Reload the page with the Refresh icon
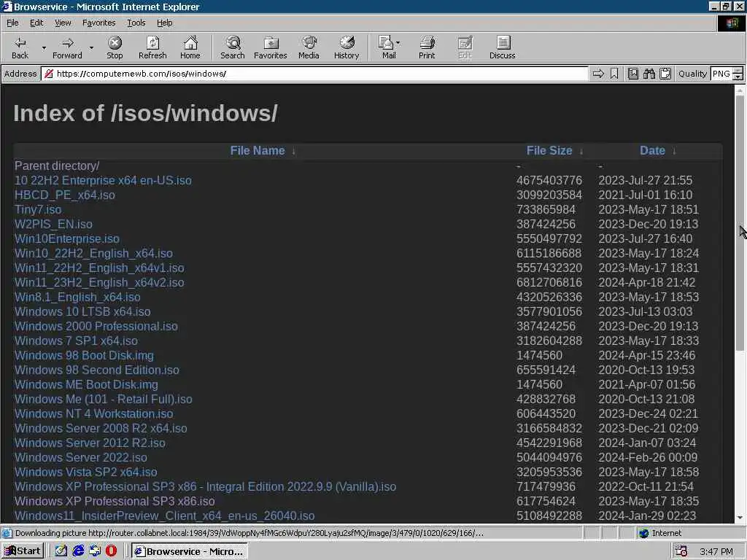Image resolution: width=747 pixels, height=560 pixels. pos(152,47)
